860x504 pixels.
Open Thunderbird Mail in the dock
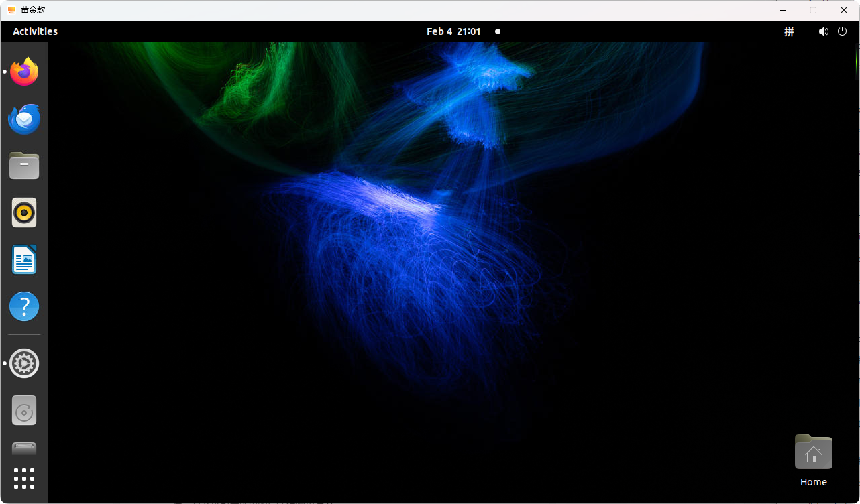24,119
